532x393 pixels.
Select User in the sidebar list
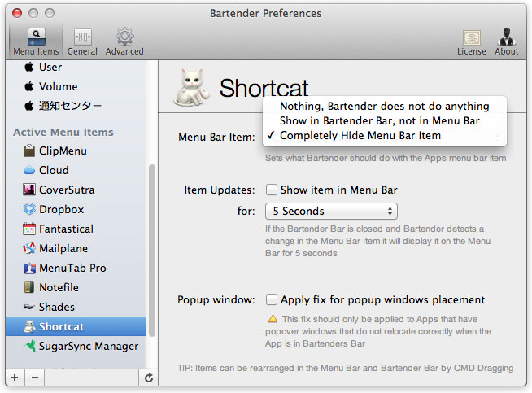[76, 67]
